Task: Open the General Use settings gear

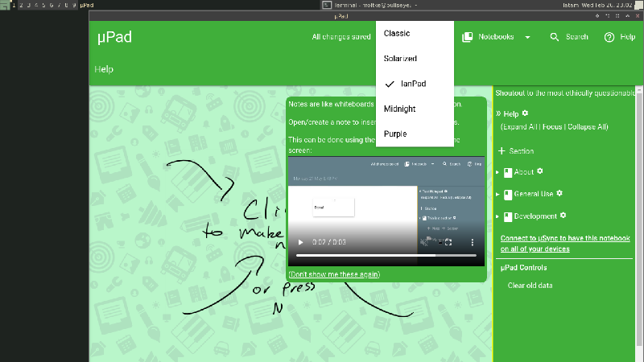Action: 559,193
